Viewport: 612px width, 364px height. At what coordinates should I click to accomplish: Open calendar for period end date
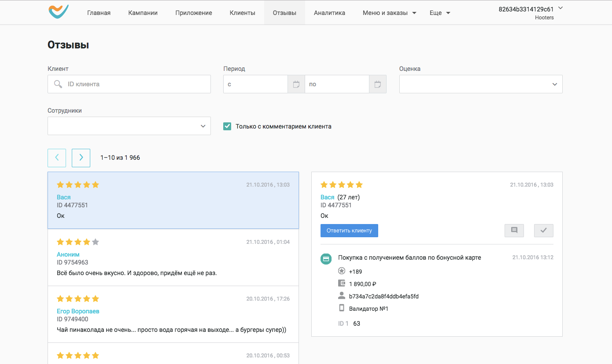pos(378,84)
